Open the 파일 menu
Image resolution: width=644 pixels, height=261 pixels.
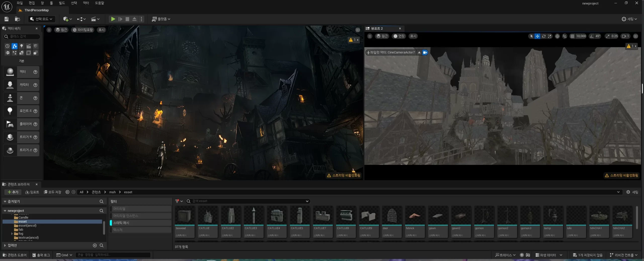[20, 3]
